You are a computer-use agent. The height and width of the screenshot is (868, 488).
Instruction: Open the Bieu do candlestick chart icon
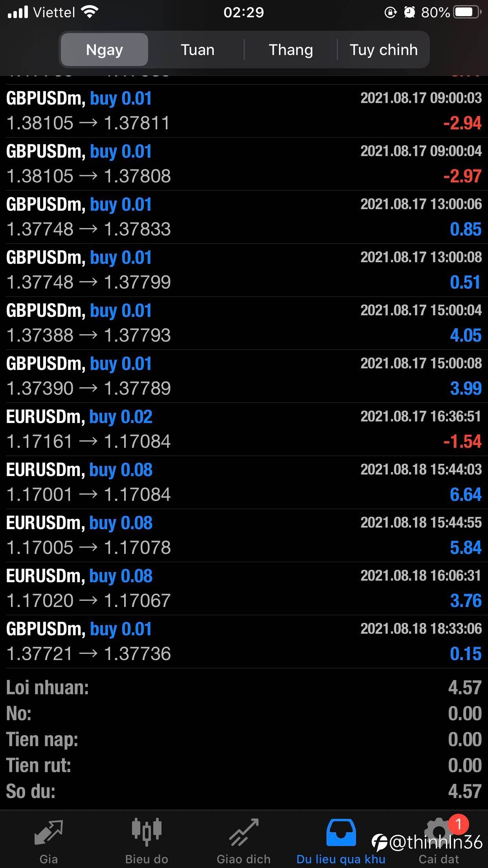pyautogui.click(x=146, y=833)
